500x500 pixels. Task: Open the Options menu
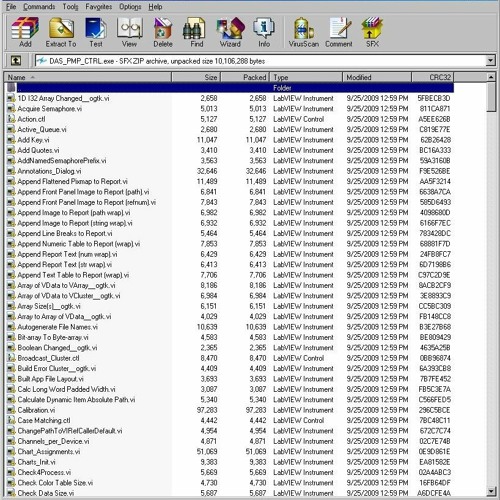[x=130, y=7]
